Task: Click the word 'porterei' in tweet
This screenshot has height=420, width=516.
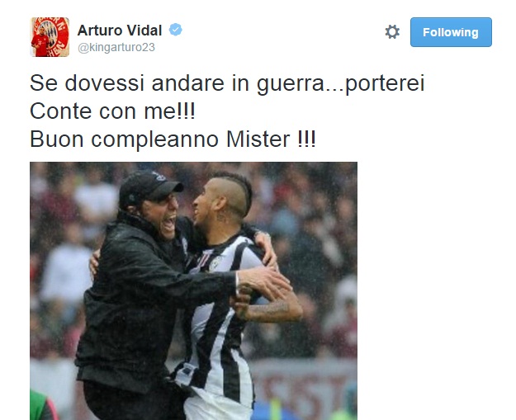Action: click(385, 84)
